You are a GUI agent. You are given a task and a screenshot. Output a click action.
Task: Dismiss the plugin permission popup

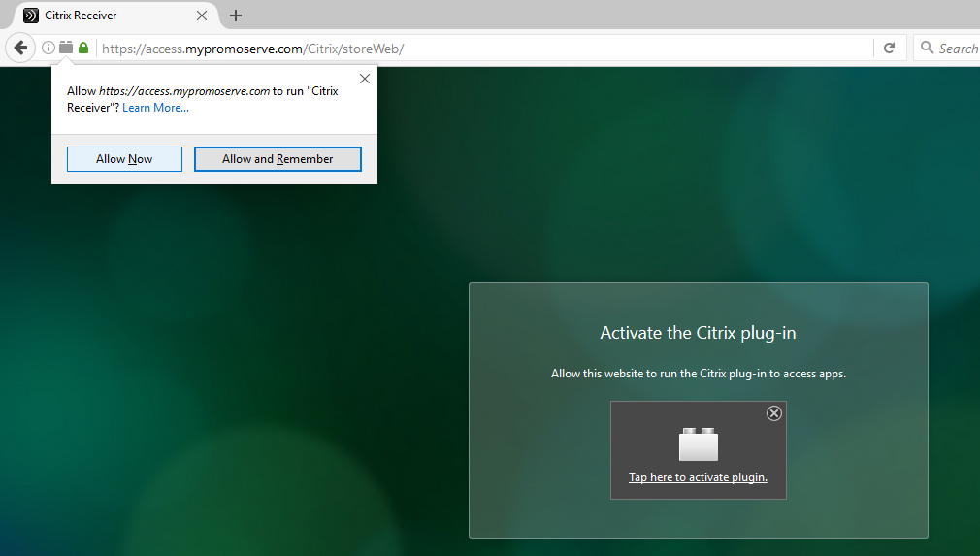365,79
